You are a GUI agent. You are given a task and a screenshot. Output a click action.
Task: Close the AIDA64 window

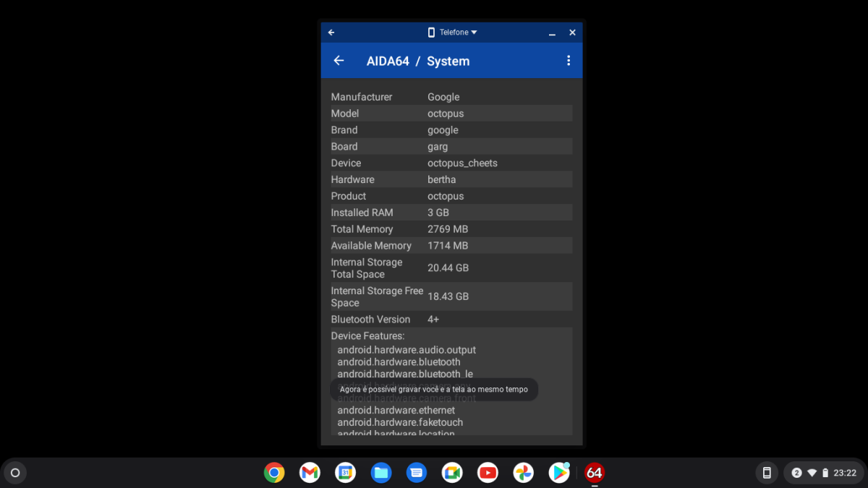point(572,33)
